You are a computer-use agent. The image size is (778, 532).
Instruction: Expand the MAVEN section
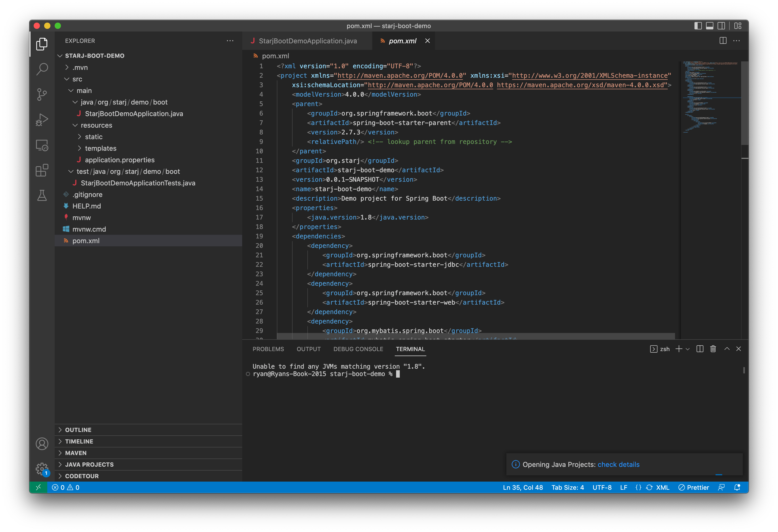point(76,453)
